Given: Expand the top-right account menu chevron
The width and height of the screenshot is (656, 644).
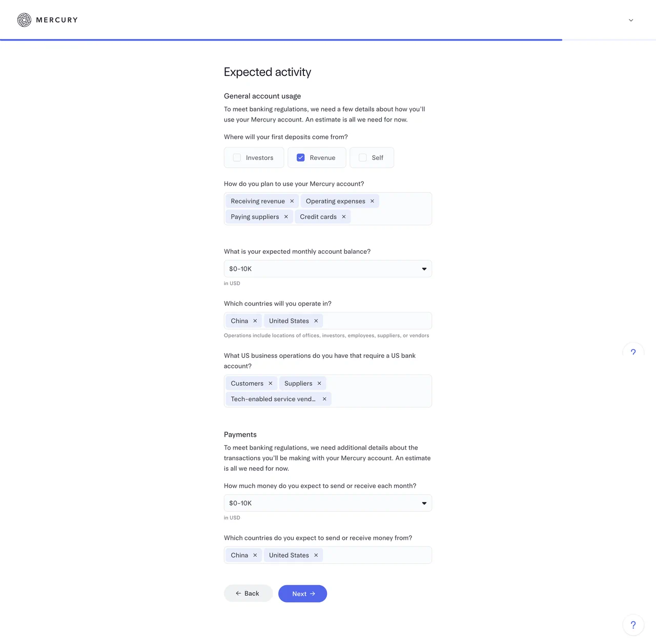Looking at the screenshot, I should 631,21.
